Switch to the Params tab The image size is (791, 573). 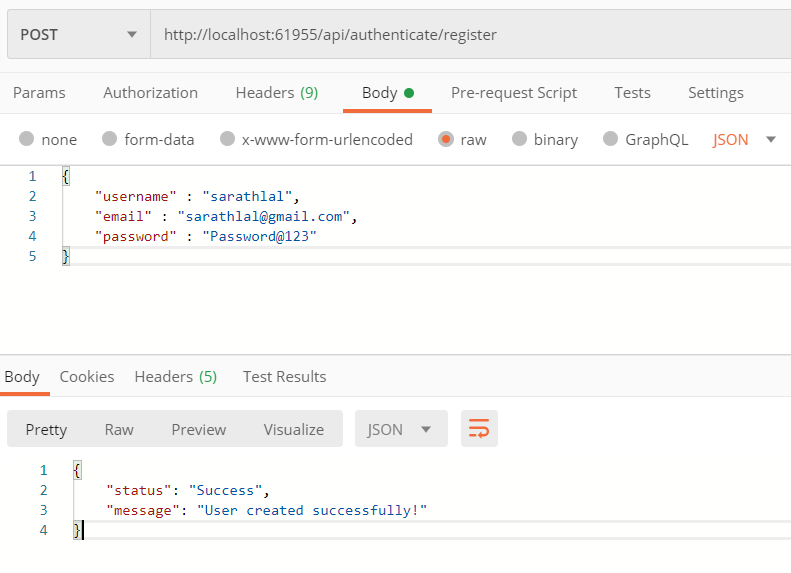pos(39,92)
